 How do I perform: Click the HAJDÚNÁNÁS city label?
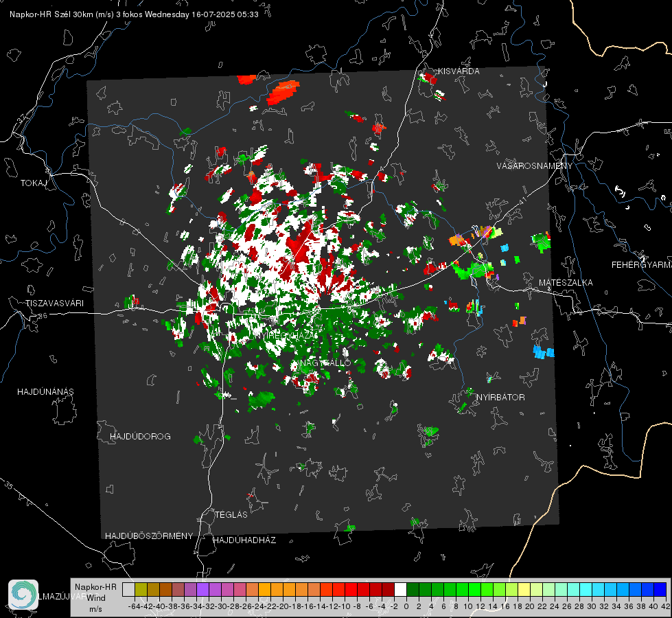pos(45,392)
